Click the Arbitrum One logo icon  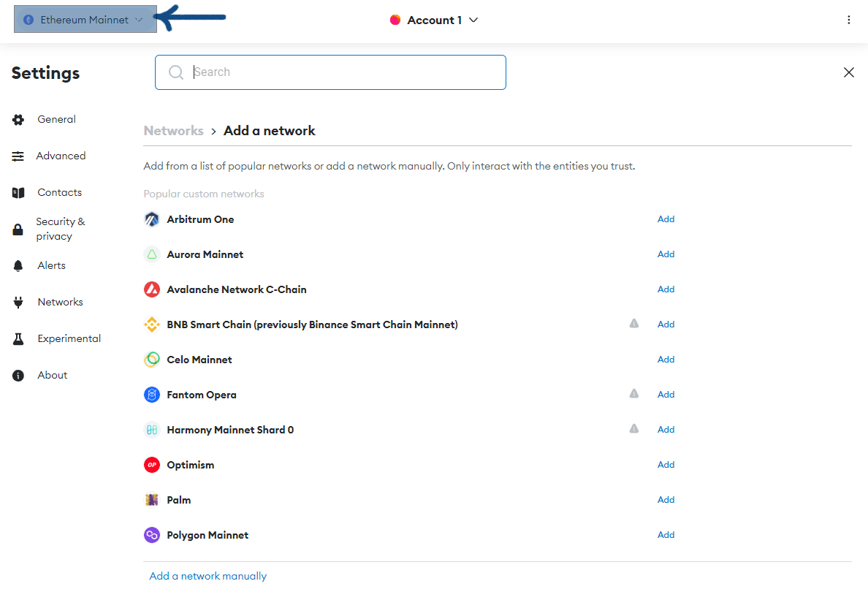point(152,219)
